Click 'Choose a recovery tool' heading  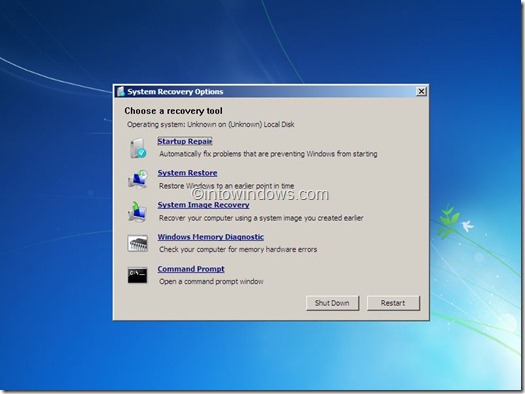coord(173,111)
